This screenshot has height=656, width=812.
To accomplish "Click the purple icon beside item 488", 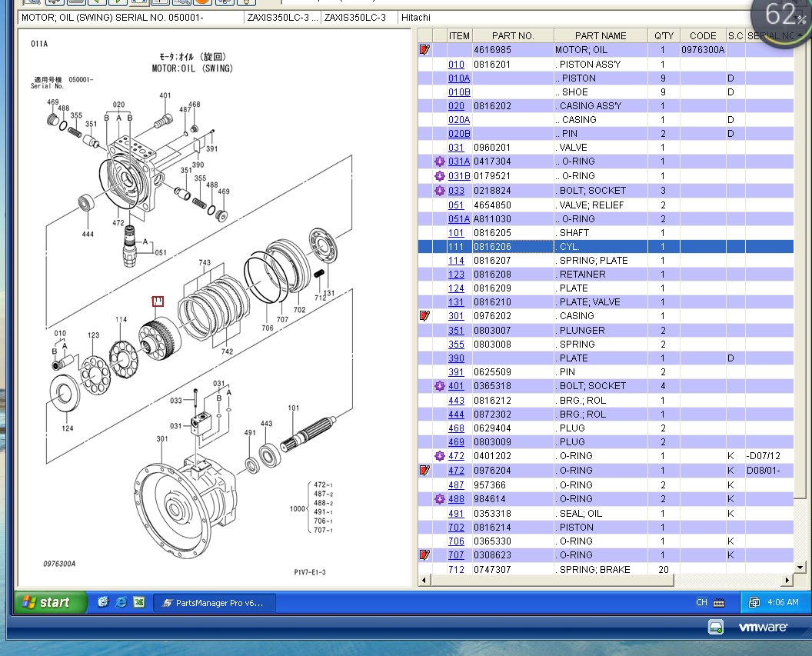I will pyautogui.click(x=439, y=499).
